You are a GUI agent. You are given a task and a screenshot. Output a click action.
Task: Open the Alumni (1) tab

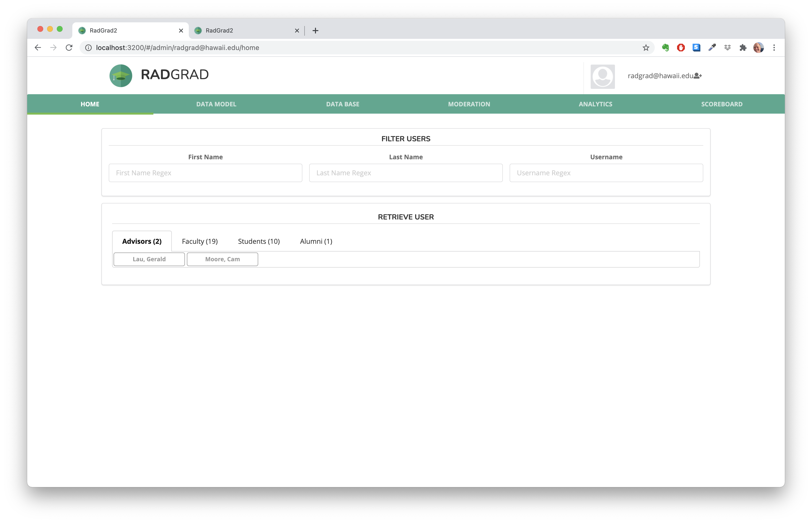[x=316, y=241]
